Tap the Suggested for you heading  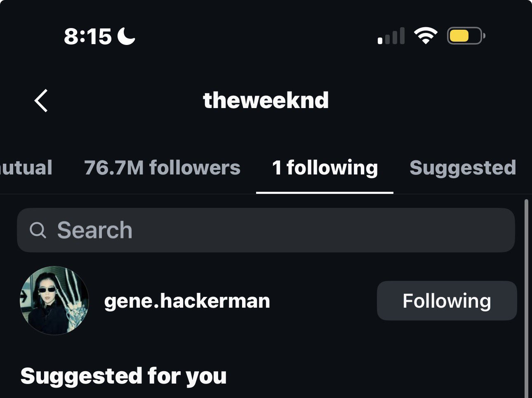(x=123, y=376)
